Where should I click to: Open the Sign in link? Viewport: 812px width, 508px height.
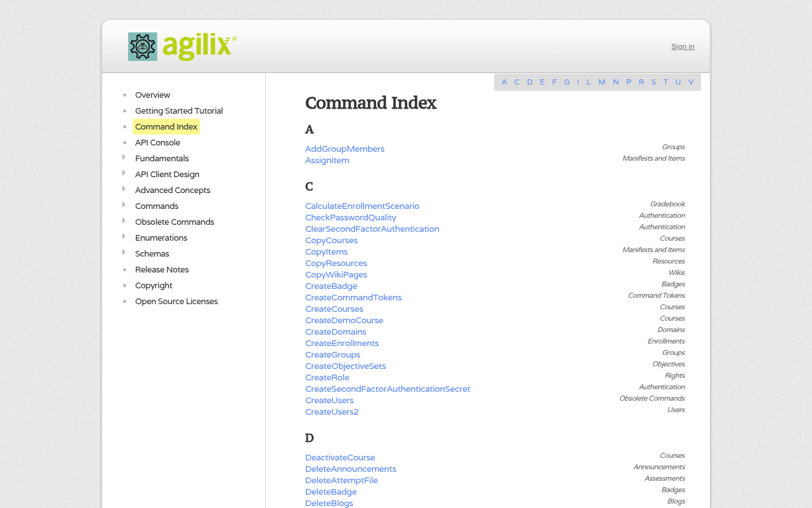click(x=683, y=46)
